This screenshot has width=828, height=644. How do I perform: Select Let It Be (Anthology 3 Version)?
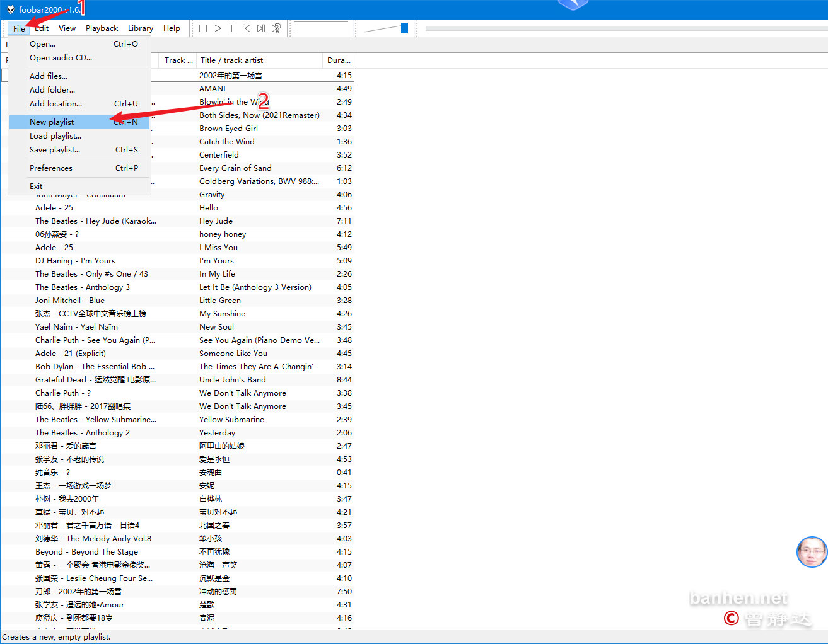[255, 287]
